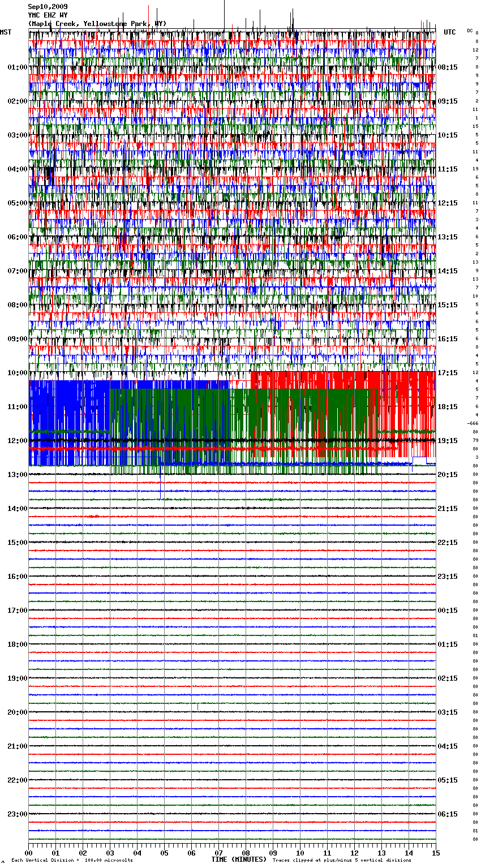Image resolution: width=481 pixels, height=868 pixels.
Task: Click the '10' minute axis tick label
Action: pyautogui.click(x=300, y=853)
